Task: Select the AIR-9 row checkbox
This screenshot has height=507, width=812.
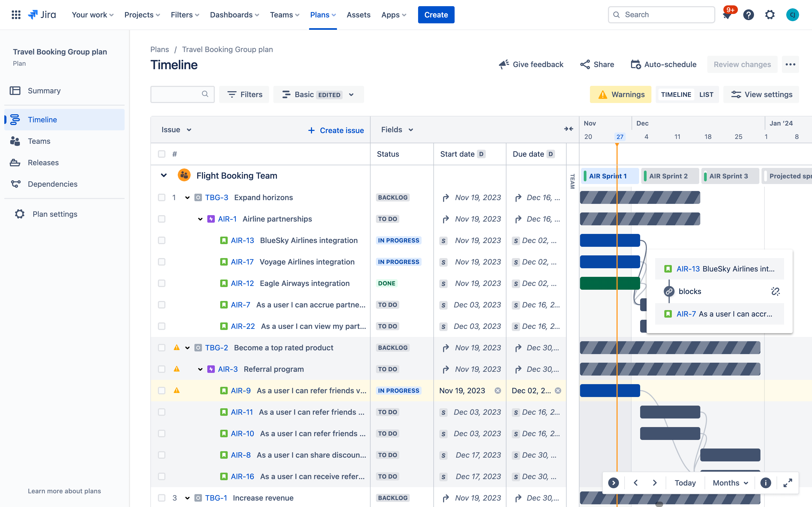Action: 161,390
